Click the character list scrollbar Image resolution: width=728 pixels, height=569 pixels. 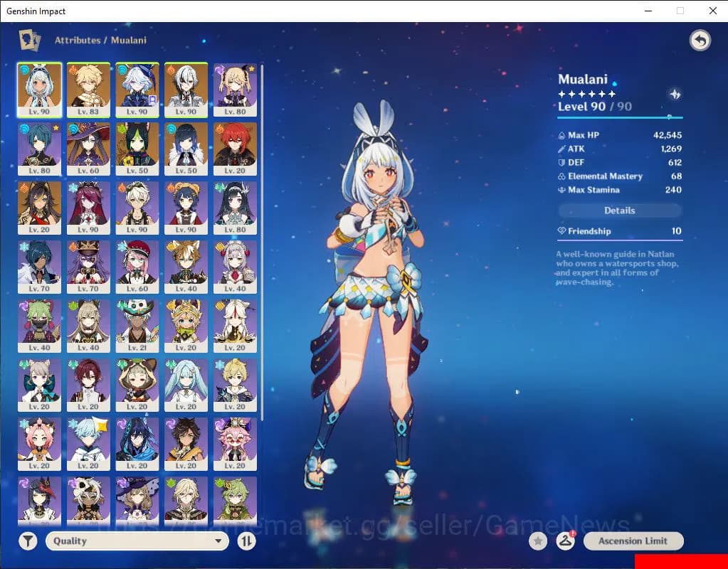pyautogui.click(x=263, y=243)
